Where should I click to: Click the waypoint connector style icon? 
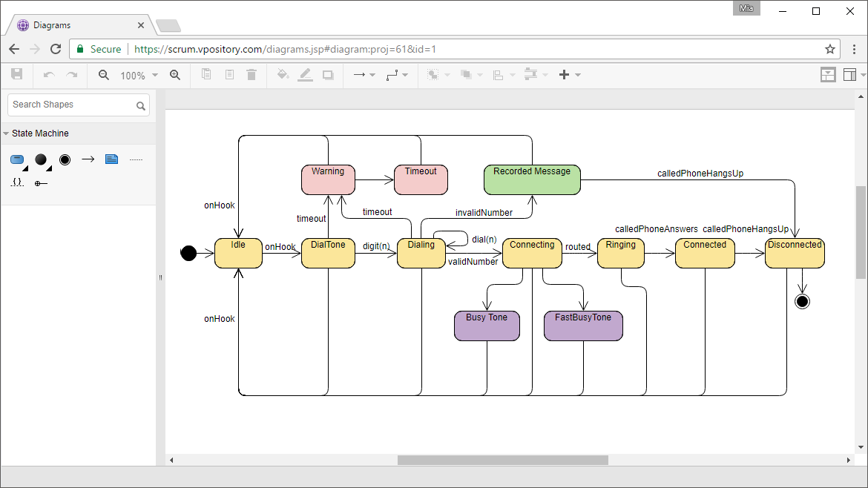392,75
